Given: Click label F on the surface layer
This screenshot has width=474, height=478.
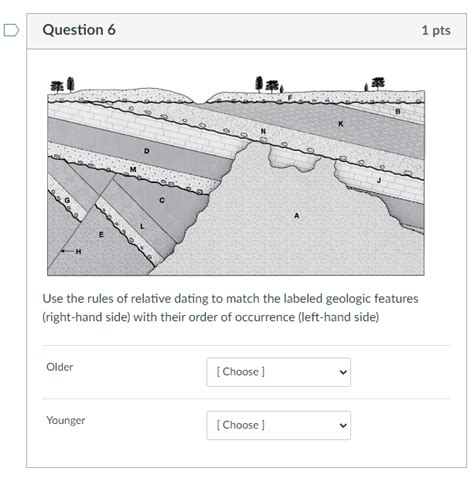Looking at the screenshot, I should 290,97.
